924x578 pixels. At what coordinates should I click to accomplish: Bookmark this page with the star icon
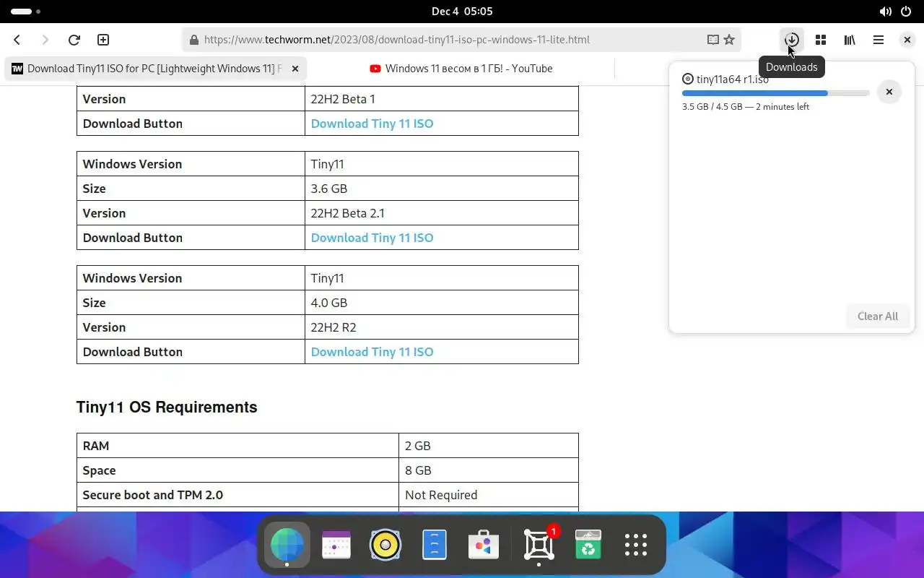click(x=729, y=40)
